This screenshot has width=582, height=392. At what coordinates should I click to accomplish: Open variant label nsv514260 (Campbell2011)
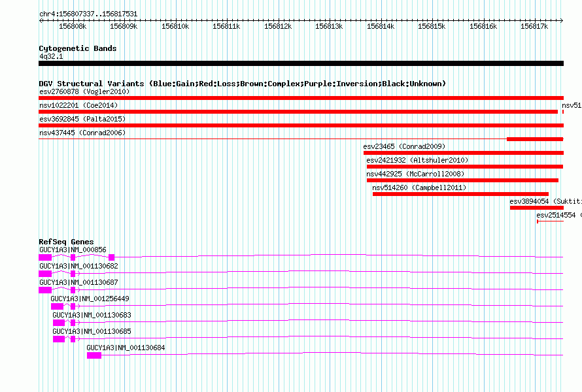[419, 188]
